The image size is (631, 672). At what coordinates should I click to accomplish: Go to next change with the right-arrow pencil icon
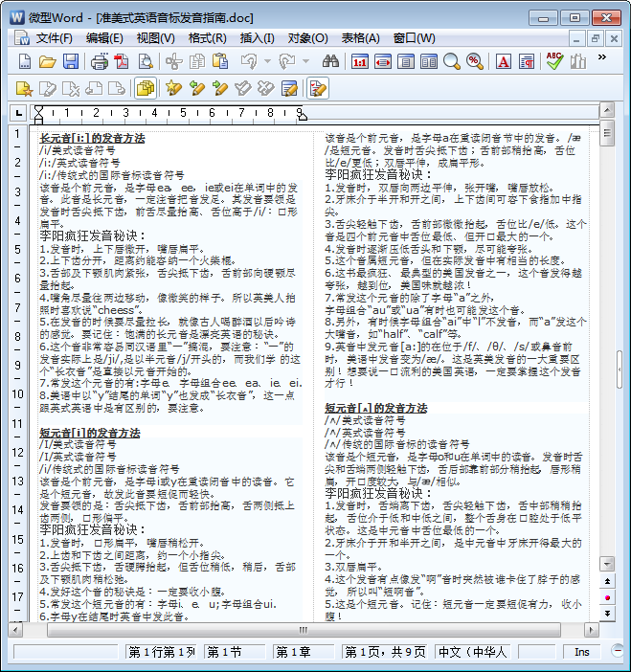coord(220,89)
